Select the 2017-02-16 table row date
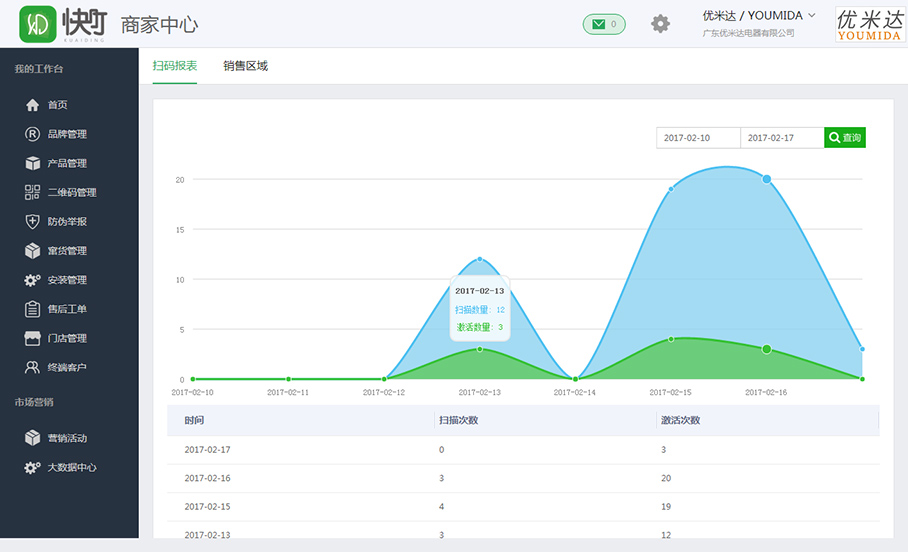The height and width of the screenshot is (552, 908). [207, 478]
